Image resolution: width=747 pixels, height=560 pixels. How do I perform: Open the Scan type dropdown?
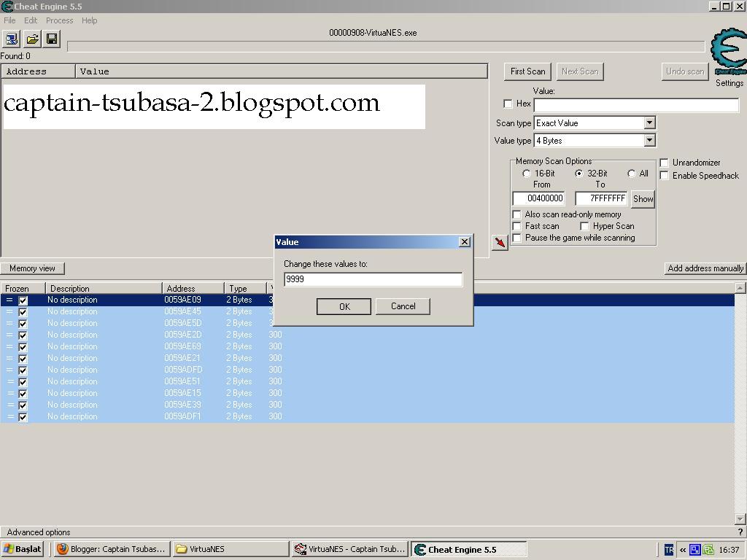[x=649, y=122]
